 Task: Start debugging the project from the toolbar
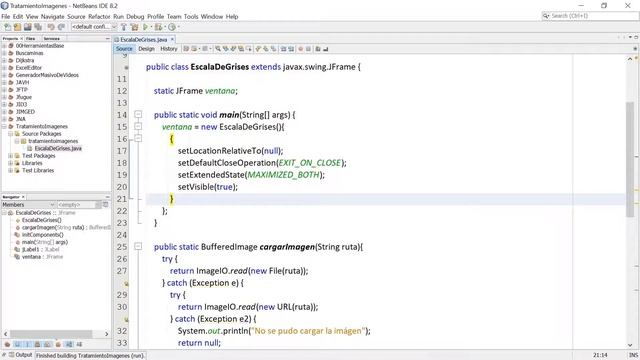point(158,27)
